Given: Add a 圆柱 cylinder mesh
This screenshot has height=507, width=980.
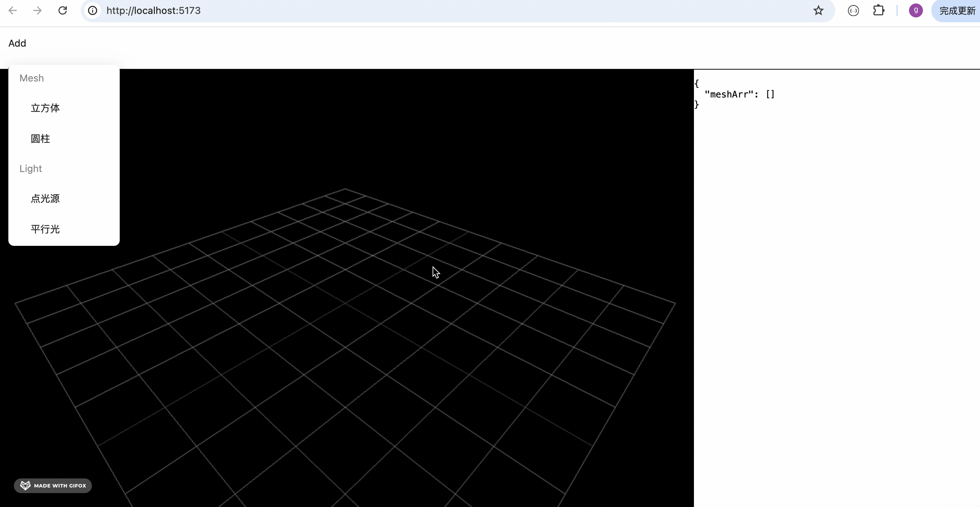Looking at the screenshot, I should pyautogui.click(x=64, y=139).
